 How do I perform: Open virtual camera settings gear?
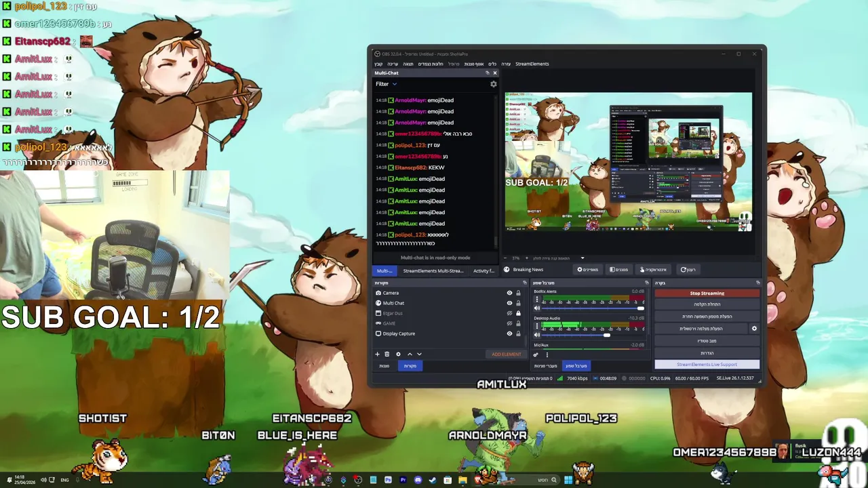754,329
